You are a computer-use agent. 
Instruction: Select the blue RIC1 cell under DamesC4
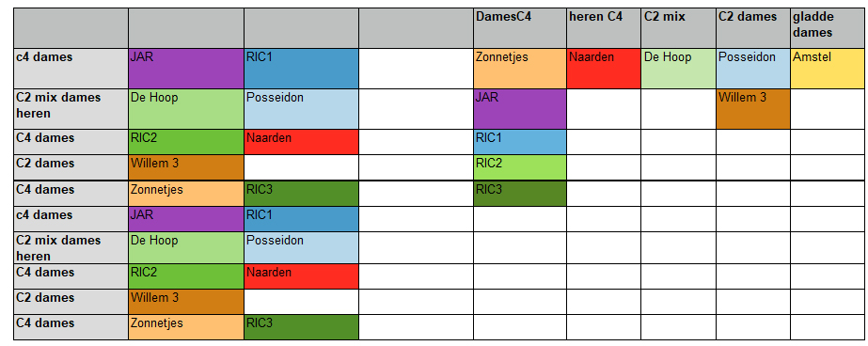(x=520, y=142)
